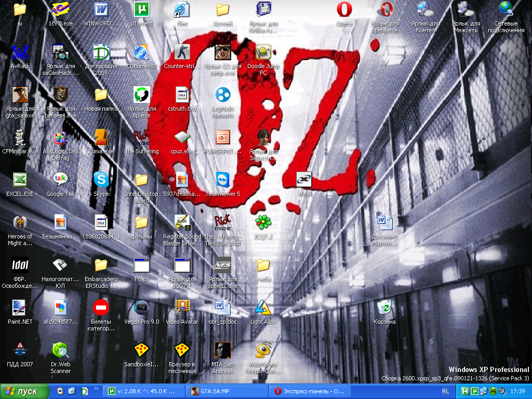Screen dimensions: 532x399
Task: Open the Сетевые подключения icon
Action: point(506,17)
